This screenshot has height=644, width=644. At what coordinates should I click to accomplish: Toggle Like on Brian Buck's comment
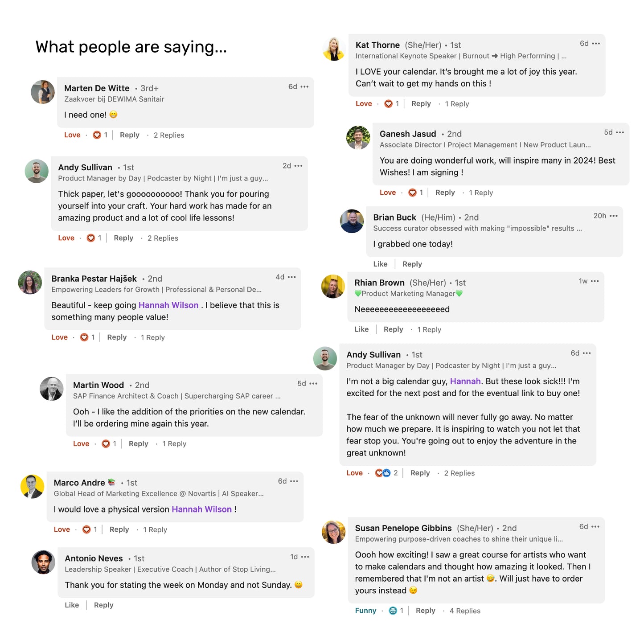point(380,264)
